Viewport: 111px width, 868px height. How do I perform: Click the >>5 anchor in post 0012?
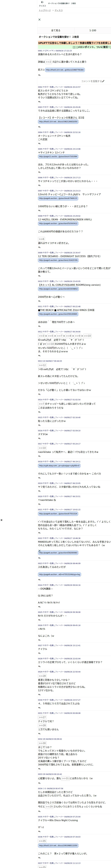click(x=50, y=336)
